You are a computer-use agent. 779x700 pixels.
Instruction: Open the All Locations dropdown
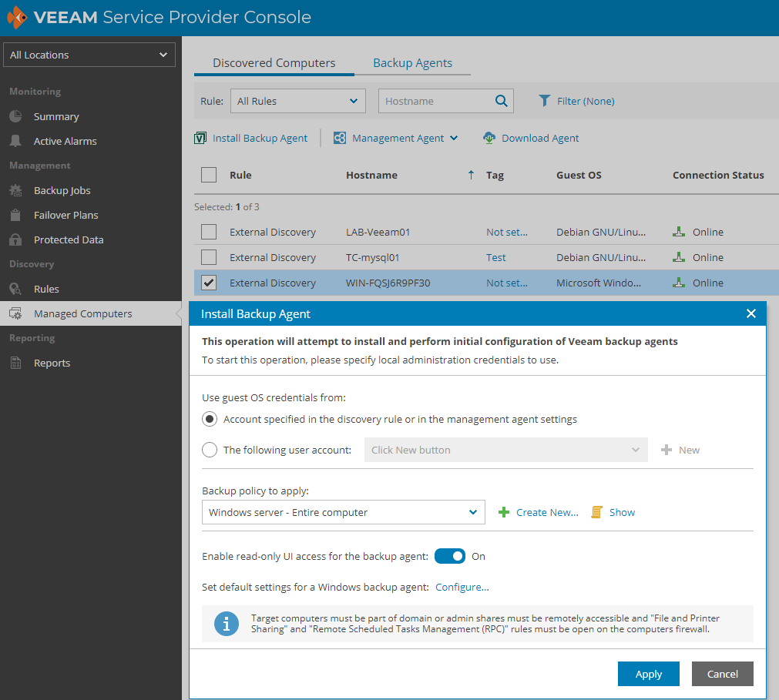[89, 55]
